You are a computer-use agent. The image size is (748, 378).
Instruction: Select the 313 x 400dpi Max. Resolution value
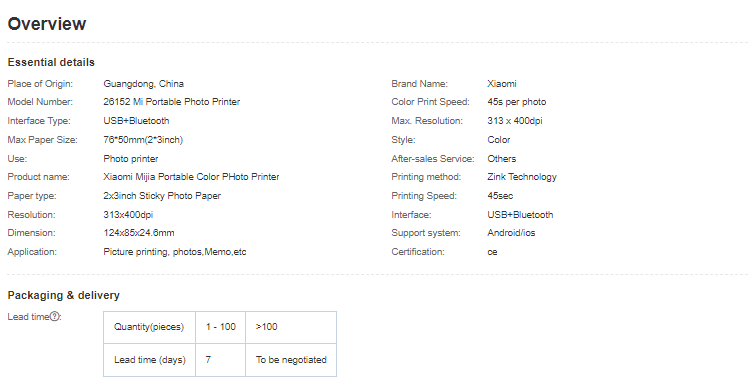[515, 121]
